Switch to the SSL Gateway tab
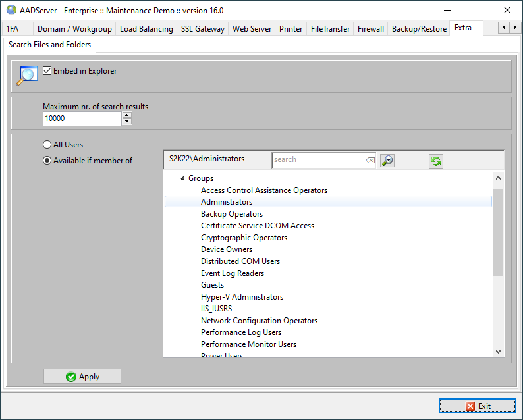Screen dimensions: 523x420 tap(202, 29)
